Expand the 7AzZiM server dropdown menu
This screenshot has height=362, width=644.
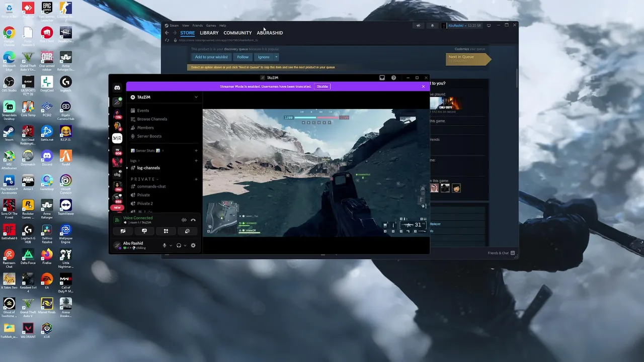196,97
